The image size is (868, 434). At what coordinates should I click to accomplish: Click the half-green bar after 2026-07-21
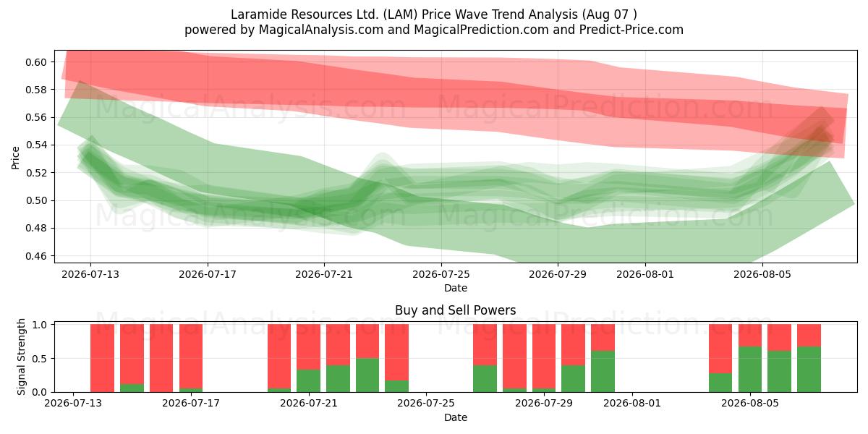[367, 358]
